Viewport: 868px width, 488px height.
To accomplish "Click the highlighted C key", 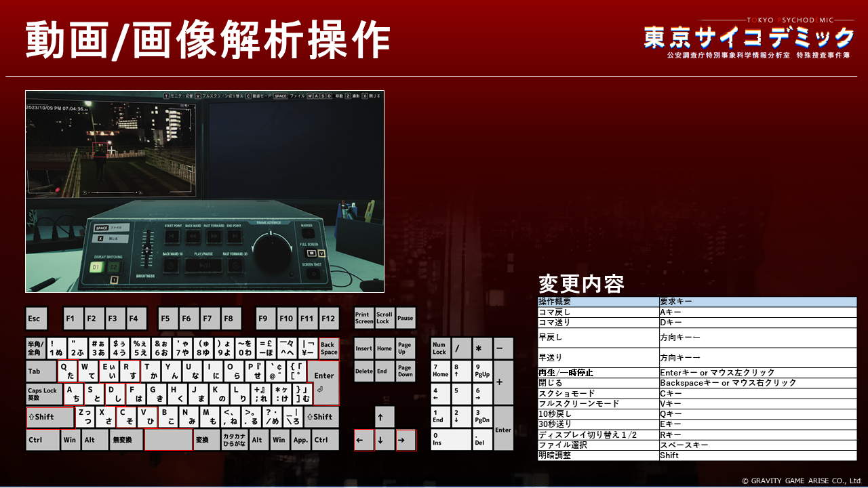I will tap(125, 418).
